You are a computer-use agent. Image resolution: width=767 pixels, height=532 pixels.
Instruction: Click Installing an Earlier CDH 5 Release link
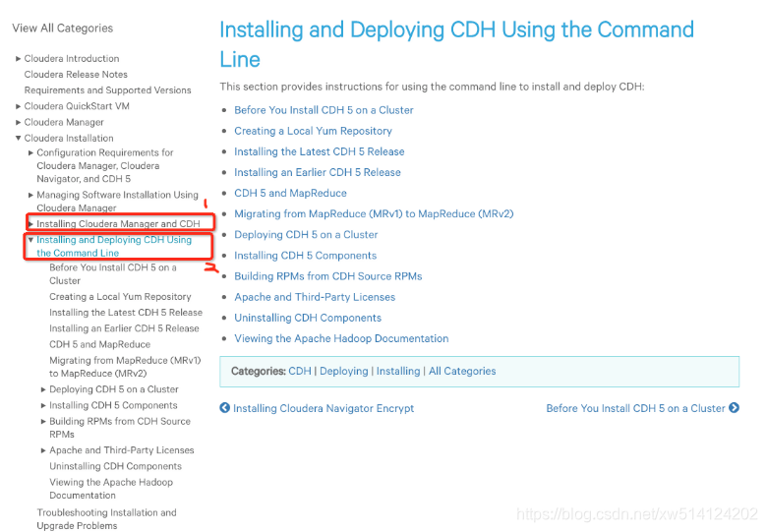coord(318,172)
